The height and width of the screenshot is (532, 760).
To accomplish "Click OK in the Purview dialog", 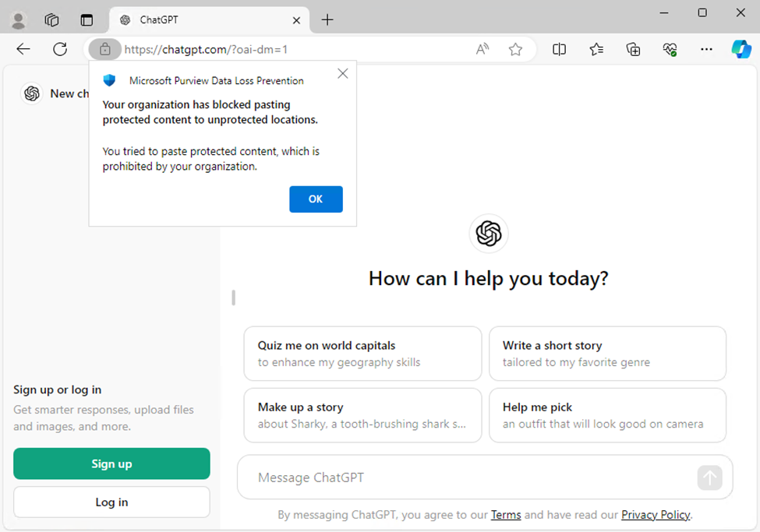I will (x=316, y=199).
